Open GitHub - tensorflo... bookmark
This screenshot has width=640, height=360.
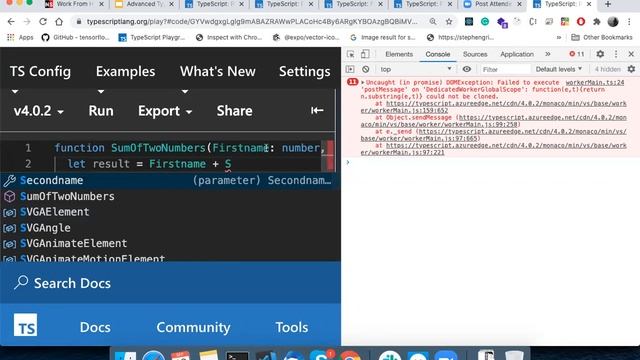[x=76, y=38]
